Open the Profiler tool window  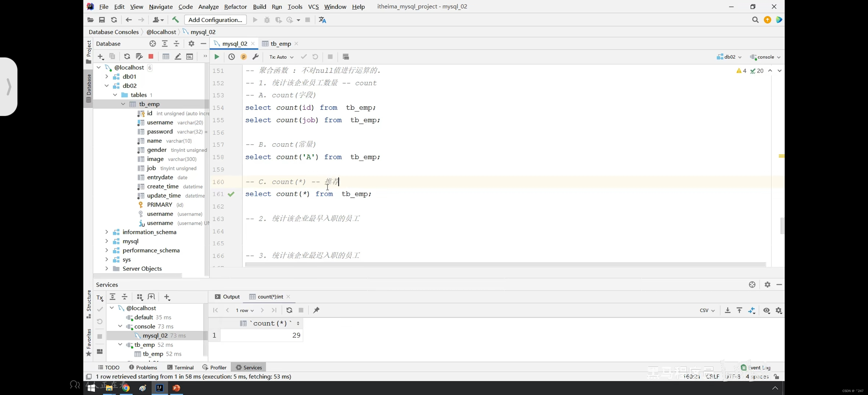[x=214, y=367]
